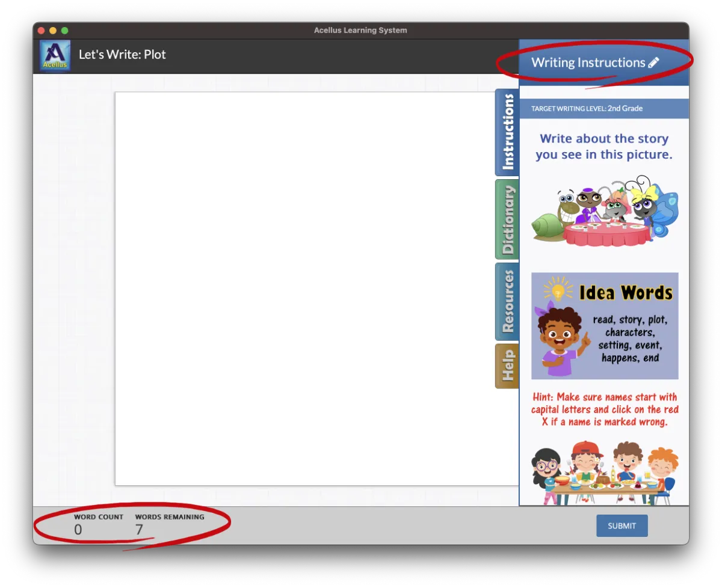Click the Idea Words panel
722x588 pixels.
(604, 326)
